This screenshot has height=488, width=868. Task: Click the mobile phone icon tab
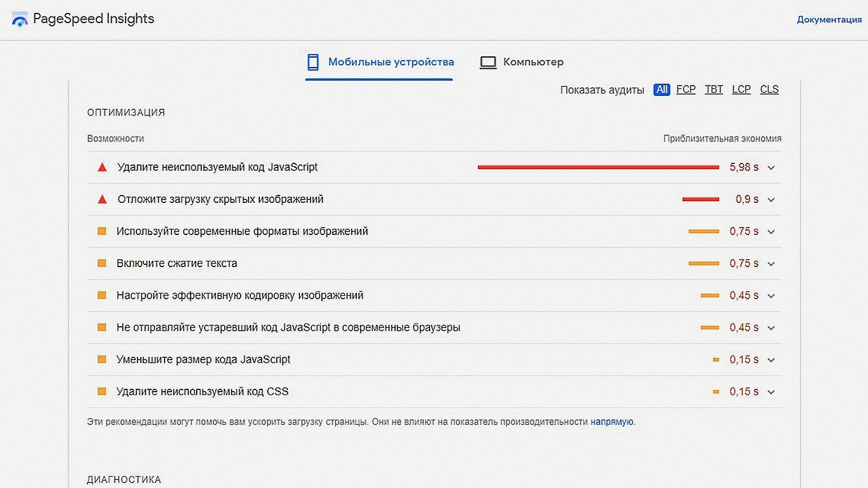[x=313, y=62]
